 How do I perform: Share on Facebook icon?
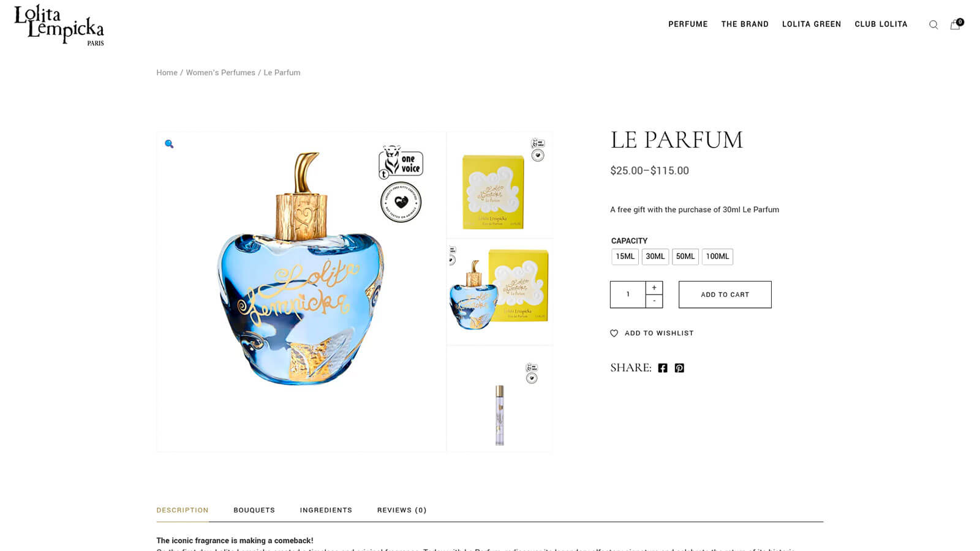[663, 368]
